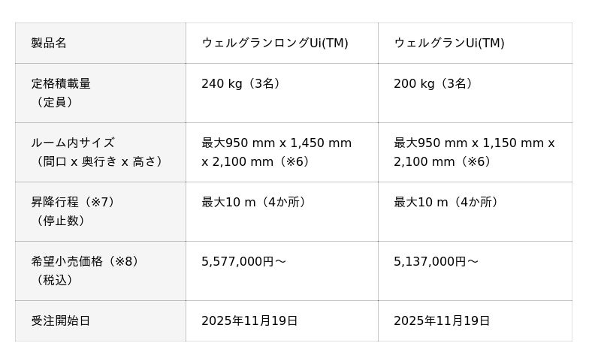The image size is (601, 364).
Task: Select the cell with 1,150 mm depth
Action: [473, 152]
